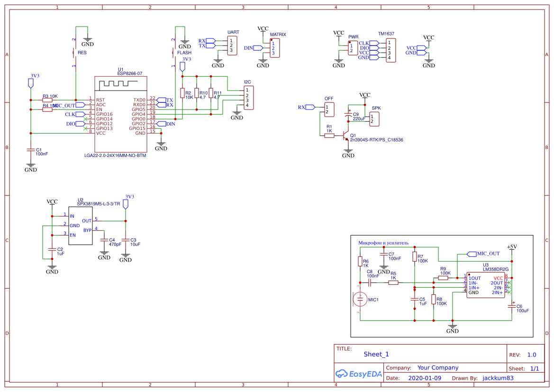Click the no-connect cross on GPIO13

pyautogui.click(x=85, y=128)
